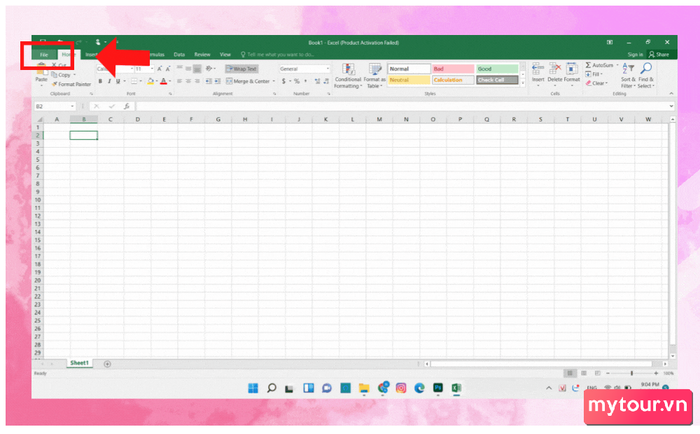Click the Paste clipboard icon

click(42, 69)
